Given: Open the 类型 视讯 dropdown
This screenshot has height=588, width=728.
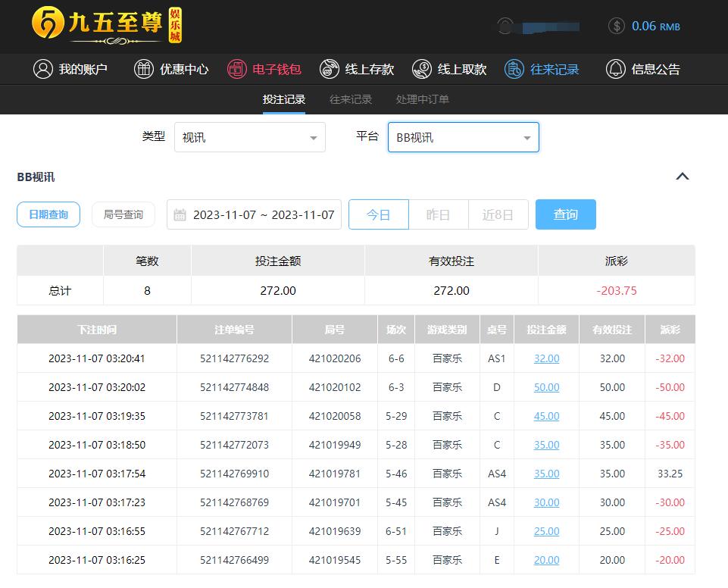Looking at the screenshot, I should pyautogui.click(x=250, y=137).
